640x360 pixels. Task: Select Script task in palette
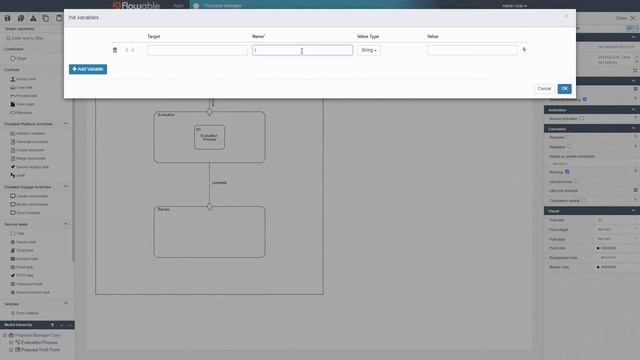coord(22,250)
